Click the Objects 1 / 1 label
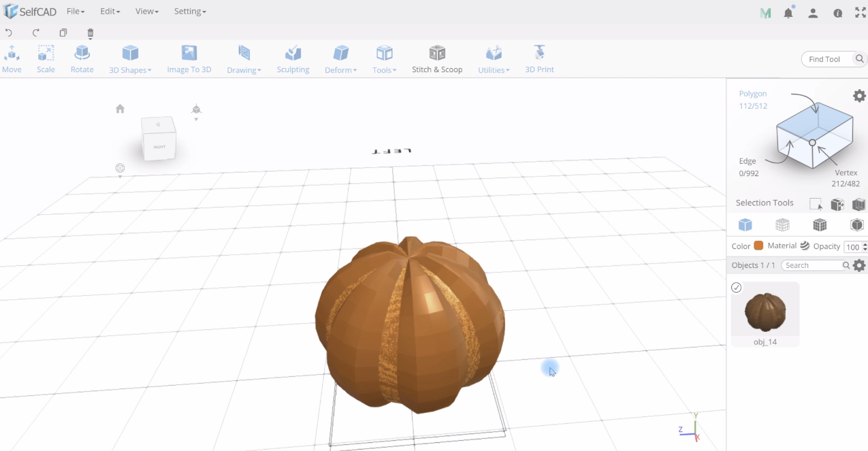 [753, 265]
